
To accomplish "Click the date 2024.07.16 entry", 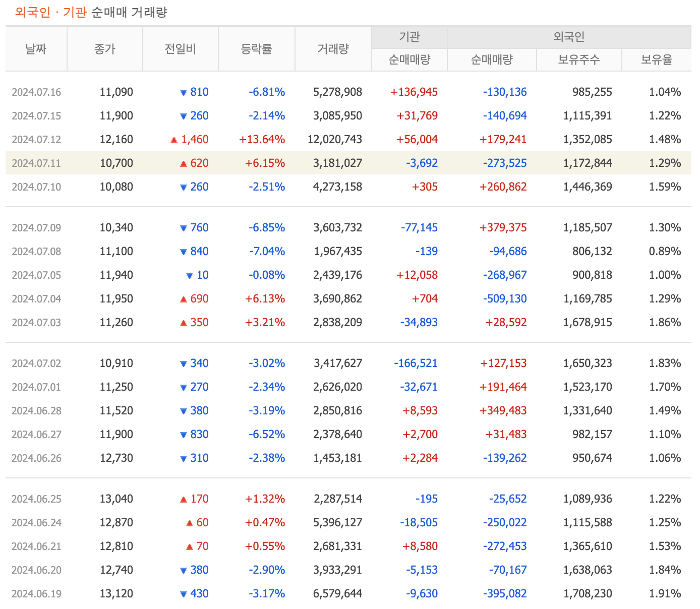I will (x=36, y=92).
